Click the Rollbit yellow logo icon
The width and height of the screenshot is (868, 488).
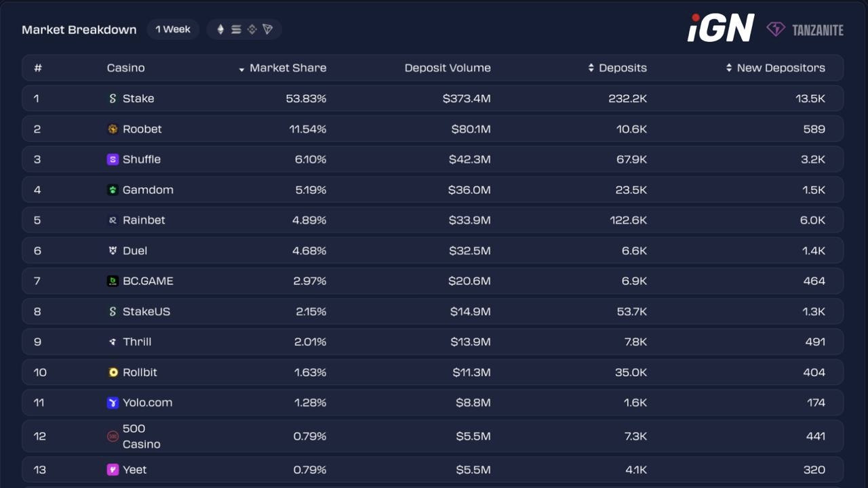(x=113, y=372)
